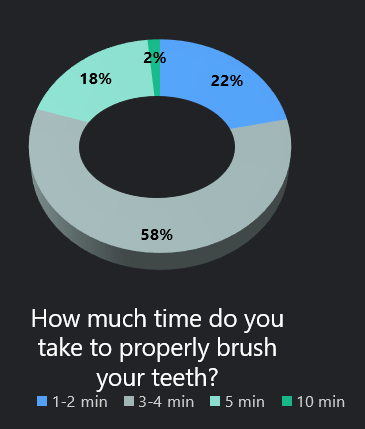
Task: Select the '10 min' legend text
Action: point(321,402)
